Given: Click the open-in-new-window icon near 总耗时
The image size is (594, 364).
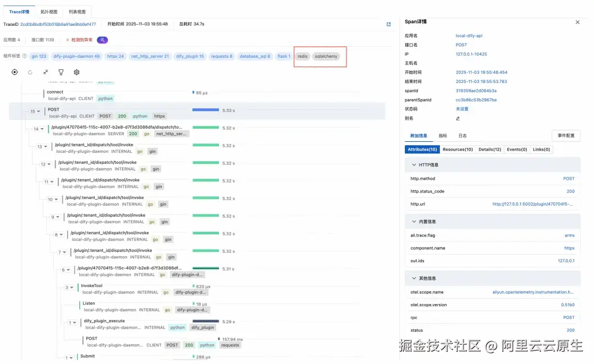Looking at the screenshot, I should [389, 24].
